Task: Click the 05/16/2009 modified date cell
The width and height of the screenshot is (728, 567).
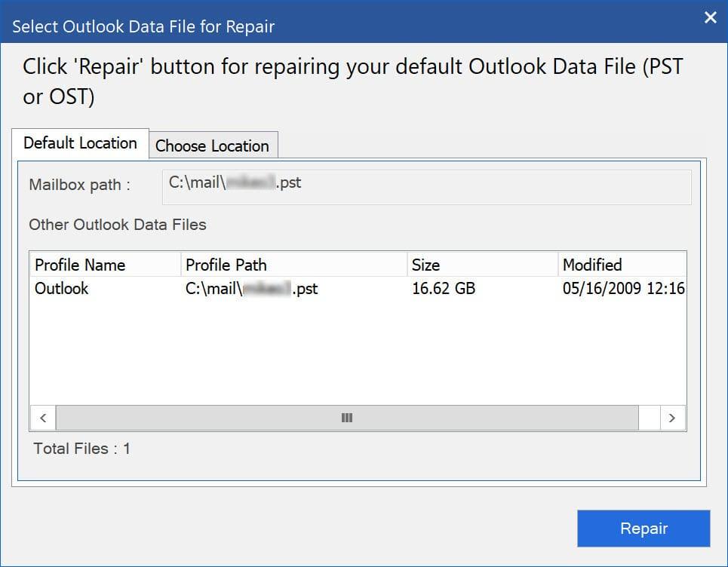Action: coord(624,289)
